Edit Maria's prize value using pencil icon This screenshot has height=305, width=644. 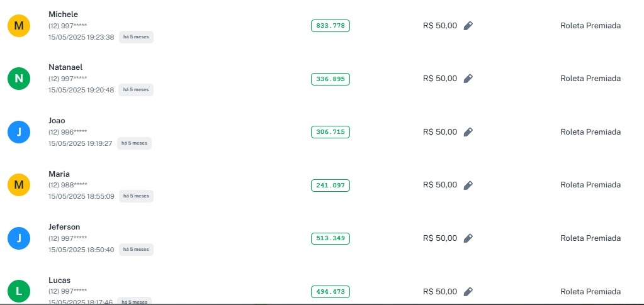pyautogui.click(x=468, y=185)
